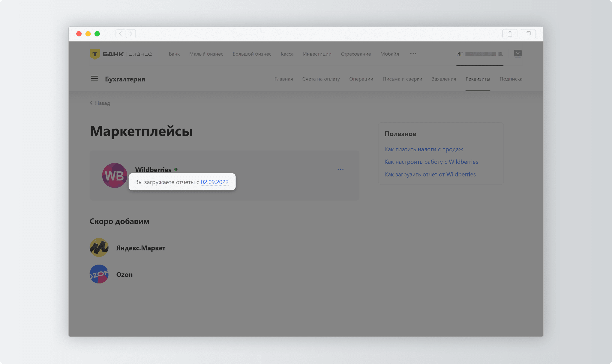Click the Wildberries marketplace name
The height and width of the screenshot is (364, 612).
click(x=153, y=169)
